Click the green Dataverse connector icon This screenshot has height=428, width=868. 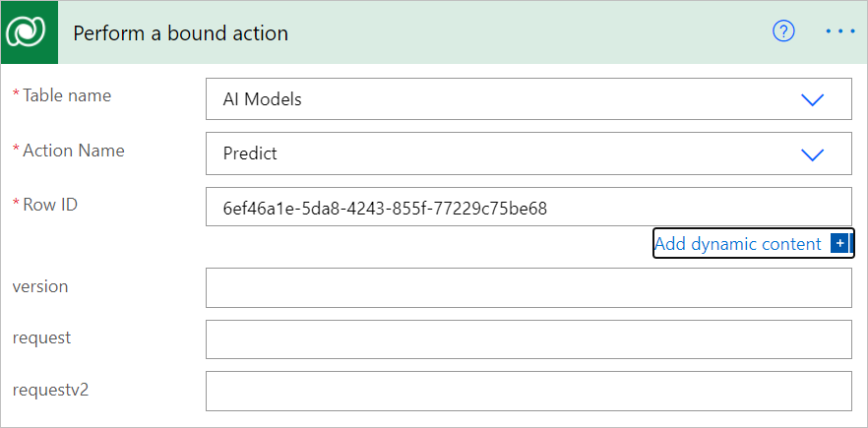pyautogui.click(x=30, y=33)
